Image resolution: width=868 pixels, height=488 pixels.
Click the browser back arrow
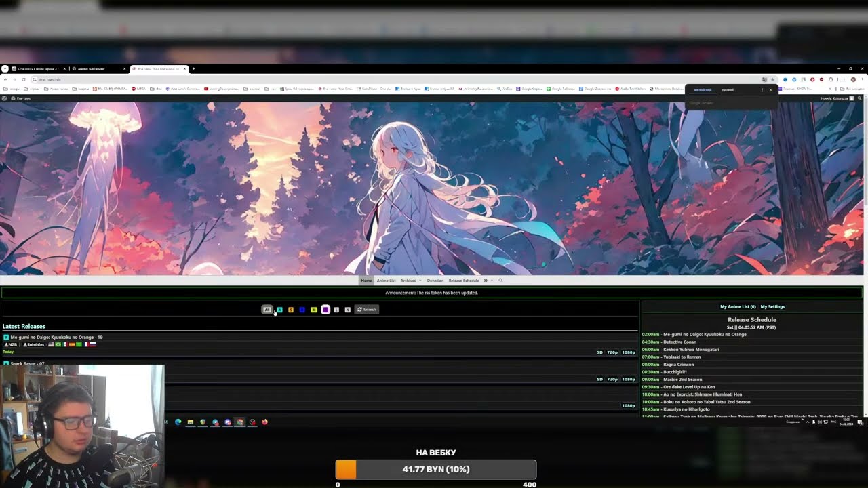5,79
